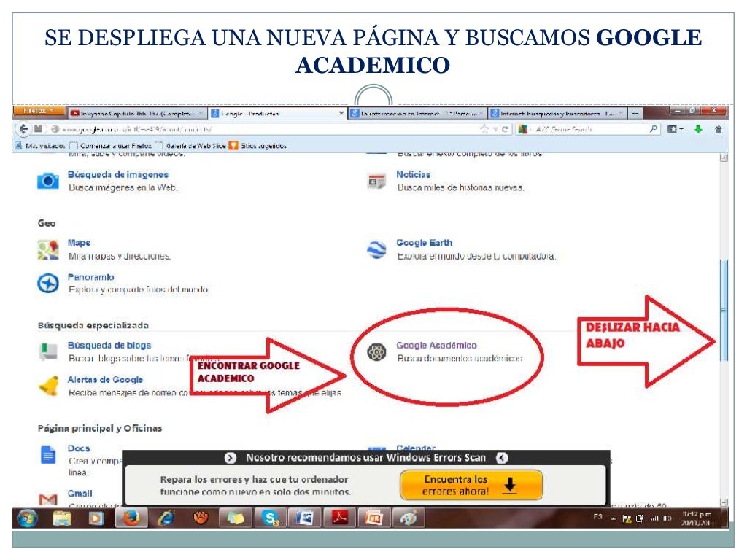747x560 pixels.
Task: Open the Windows Start menu
Action: (27, 518)
